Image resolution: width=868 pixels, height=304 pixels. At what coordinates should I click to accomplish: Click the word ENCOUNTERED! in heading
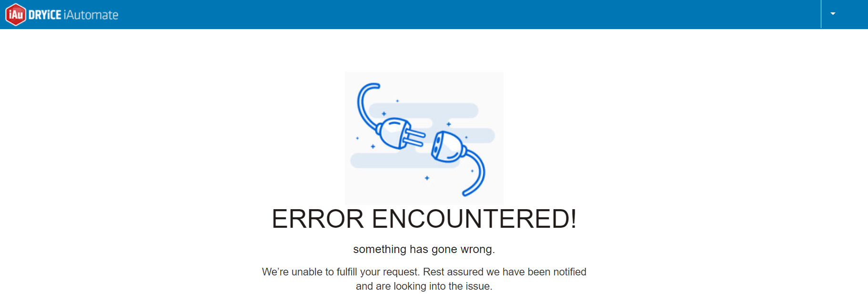[x=474, y=219]
